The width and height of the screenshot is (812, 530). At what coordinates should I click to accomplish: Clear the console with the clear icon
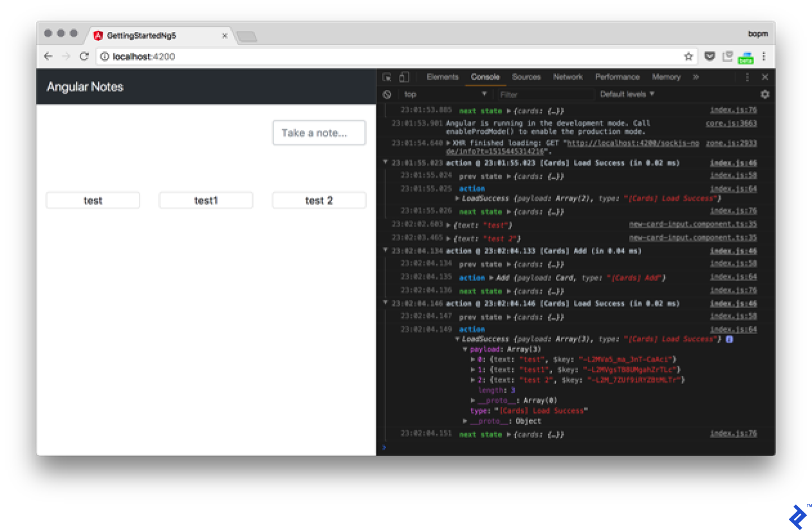387,95
